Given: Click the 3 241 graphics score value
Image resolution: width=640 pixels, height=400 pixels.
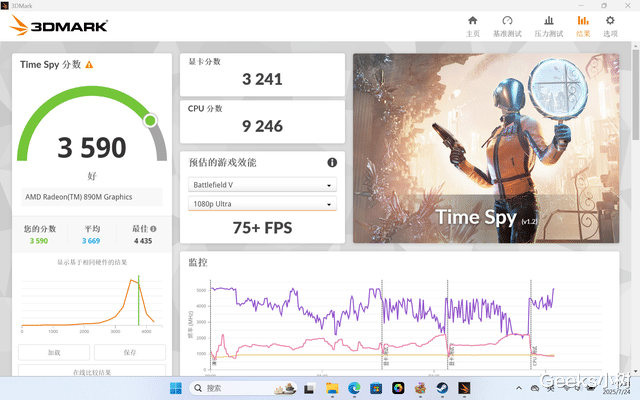Looking at the screenshot, I should (262, 79).
